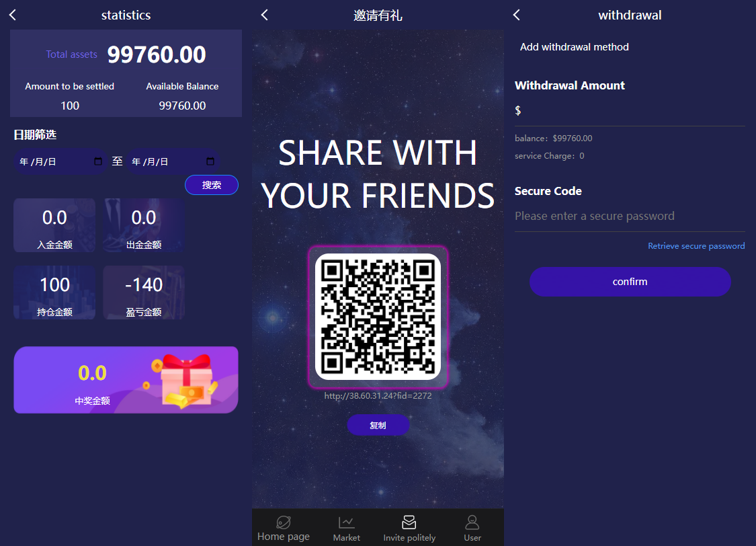The height and width of the screenshot is (546, 756).
Task: Open the User profile icon
Action: tap(472, 522)
